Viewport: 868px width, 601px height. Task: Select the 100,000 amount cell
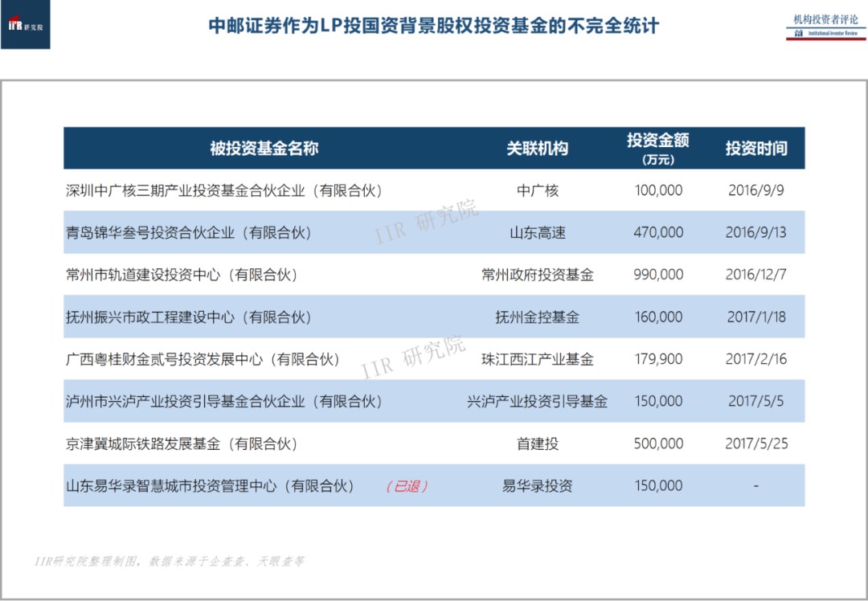[658, 190]
